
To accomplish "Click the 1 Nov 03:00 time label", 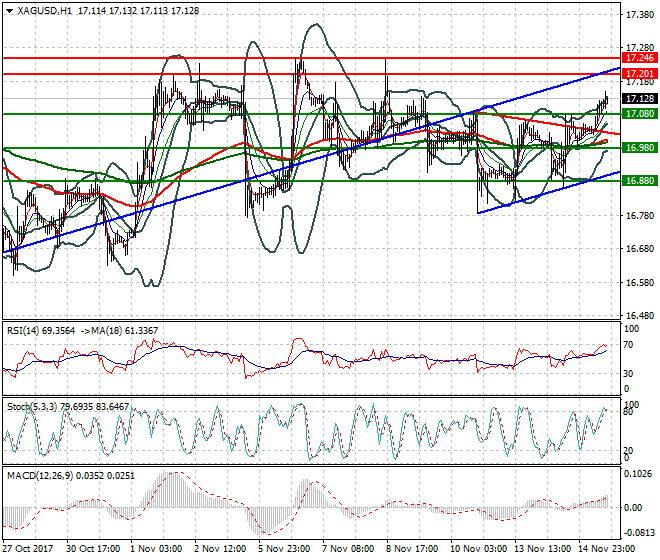I will [156, 549].
